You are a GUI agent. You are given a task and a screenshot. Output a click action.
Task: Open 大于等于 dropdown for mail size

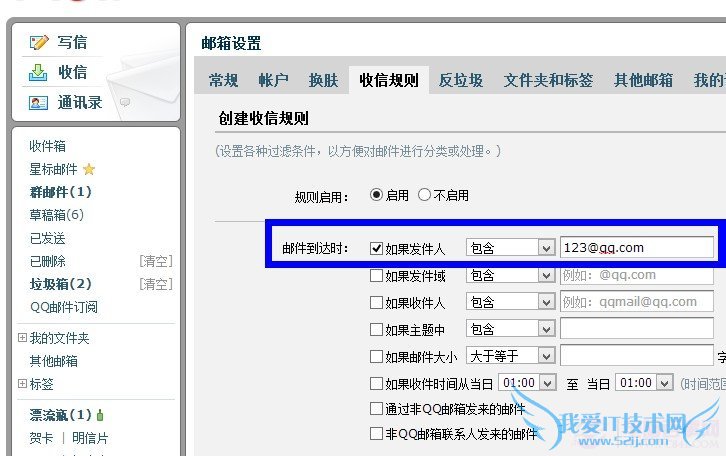[510, 356]
